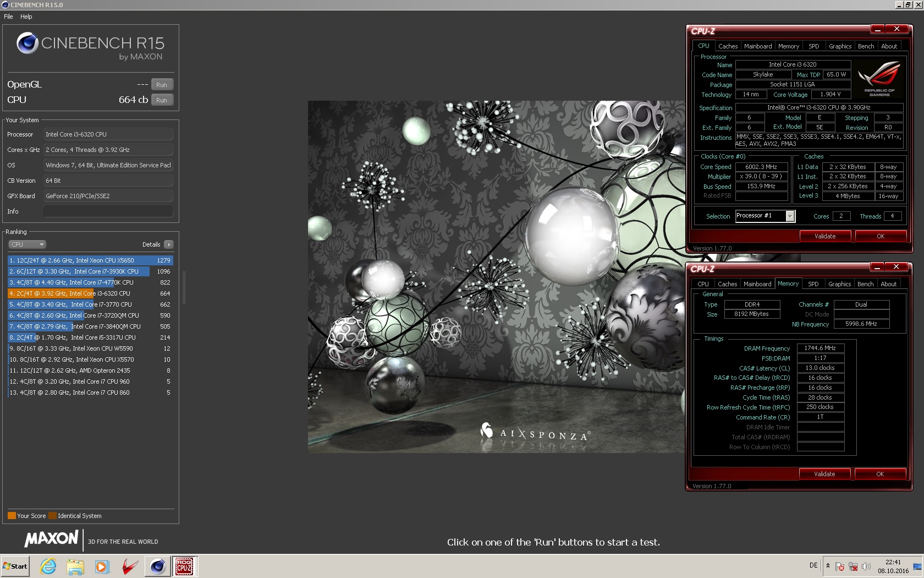Click the Your Score orange swatch

tap(12, 516)
